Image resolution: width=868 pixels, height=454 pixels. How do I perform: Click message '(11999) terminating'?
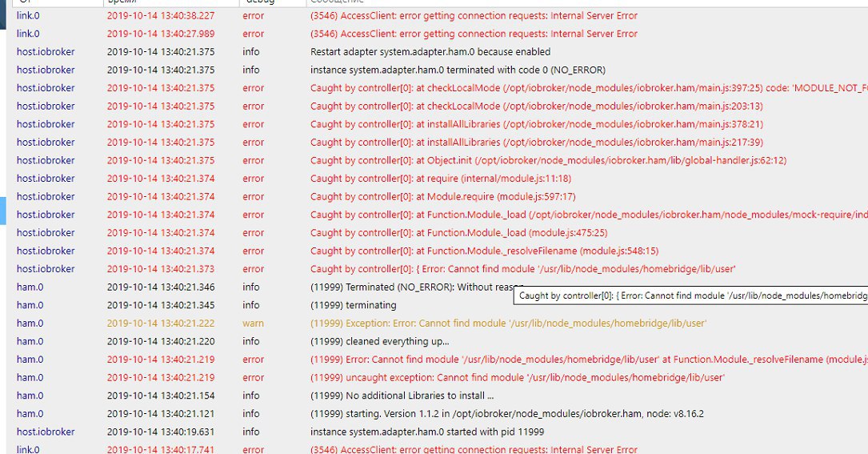click(353, 305)
